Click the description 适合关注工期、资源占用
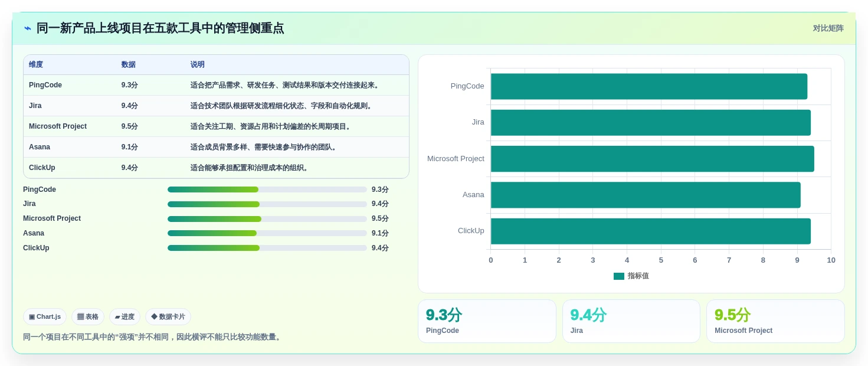868x366 pixels. 271,126
